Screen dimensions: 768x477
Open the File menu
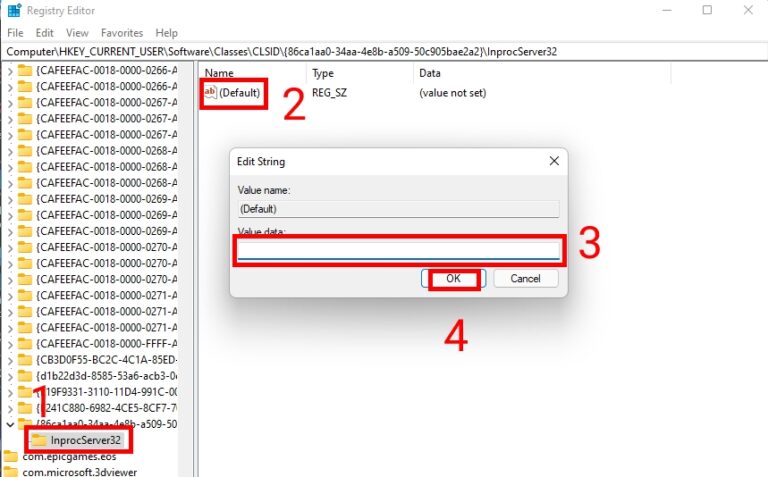pyautogui.click(x=15, y=33)
